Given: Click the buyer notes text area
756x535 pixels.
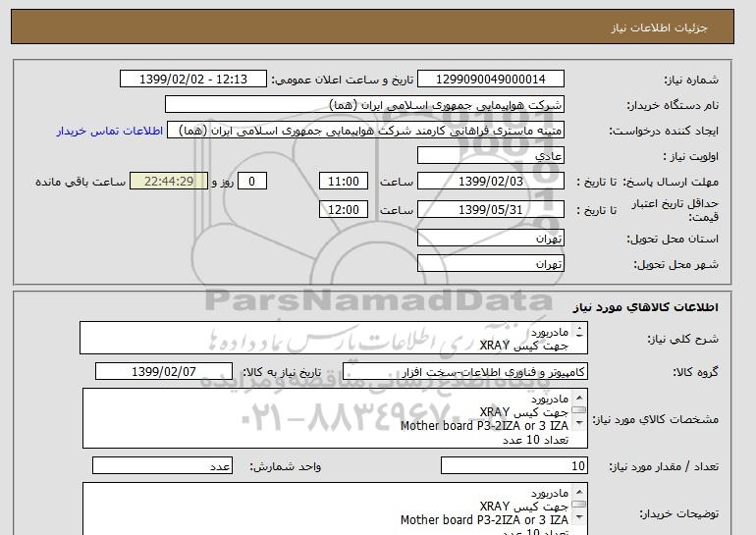Looking at the screenshot, I should point(335,508).
